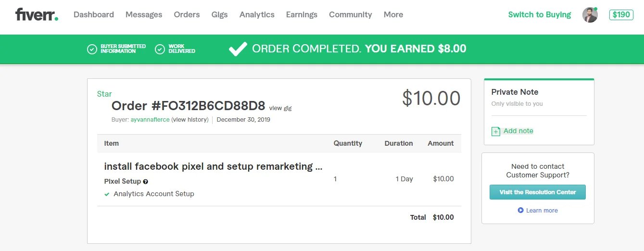Expand the More navigation menu
644x251 pixels.
[393, 14]
